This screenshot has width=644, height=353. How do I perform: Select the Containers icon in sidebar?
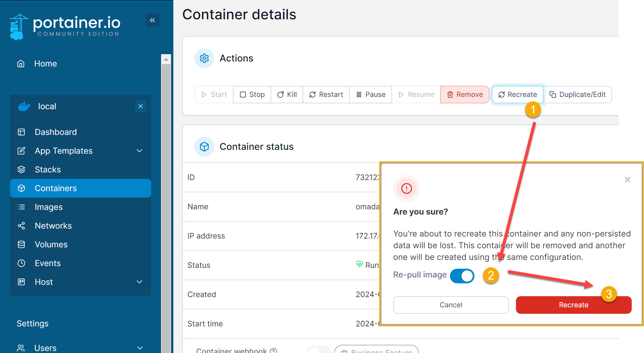click(x=21, y=188)
